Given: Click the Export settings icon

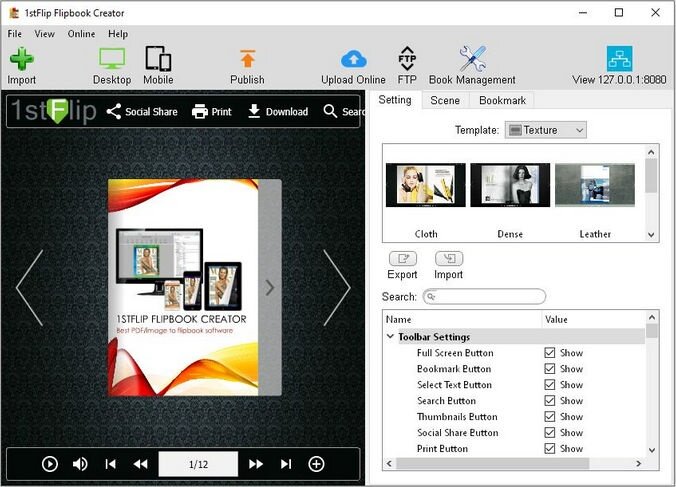Looking at the screenshot, I should click(403, 259).
